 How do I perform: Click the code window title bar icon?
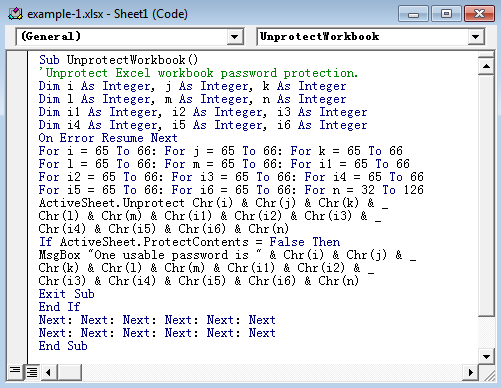[x=15, y=14]
